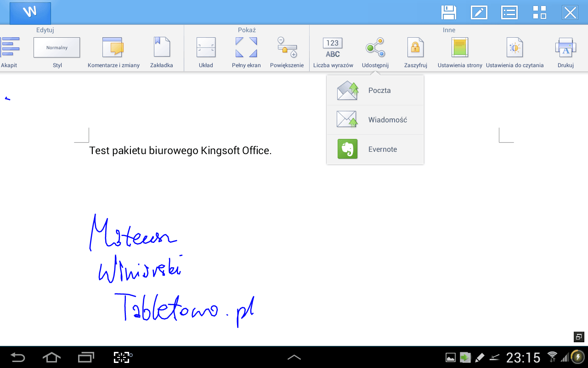Share the document to Evernote
588x368 pixels.
[375, 149]
